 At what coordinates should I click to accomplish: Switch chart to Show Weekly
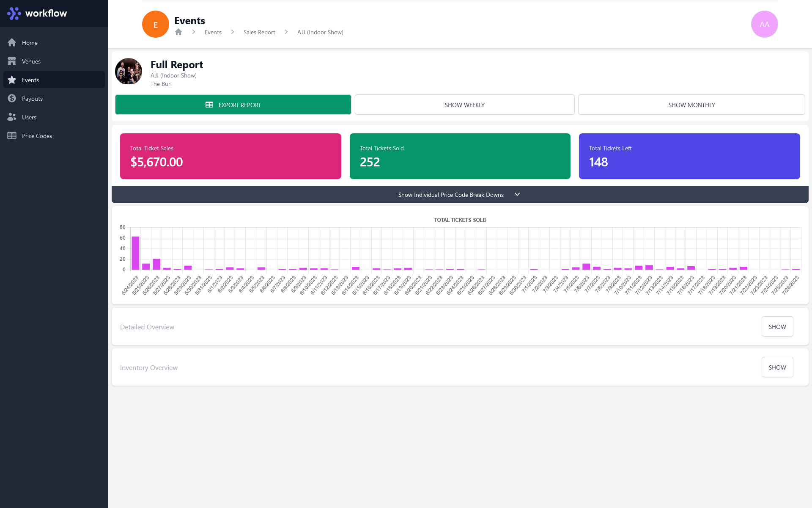pos(464,105)
